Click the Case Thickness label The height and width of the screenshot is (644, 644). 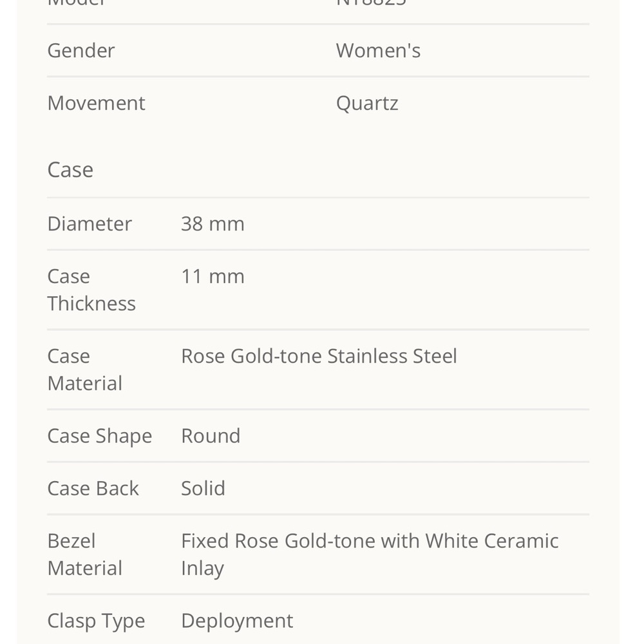pyautogui.click(x=91, y=290)
